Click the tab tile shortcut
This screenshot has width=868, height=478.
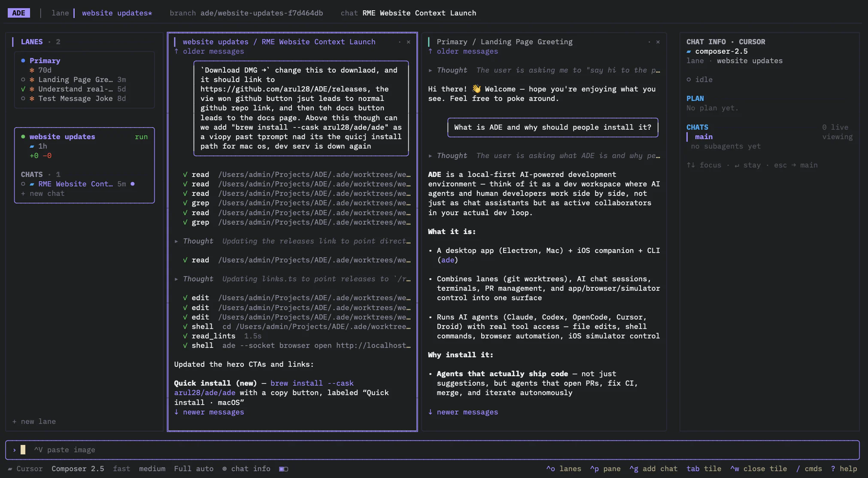click(704, 469)
